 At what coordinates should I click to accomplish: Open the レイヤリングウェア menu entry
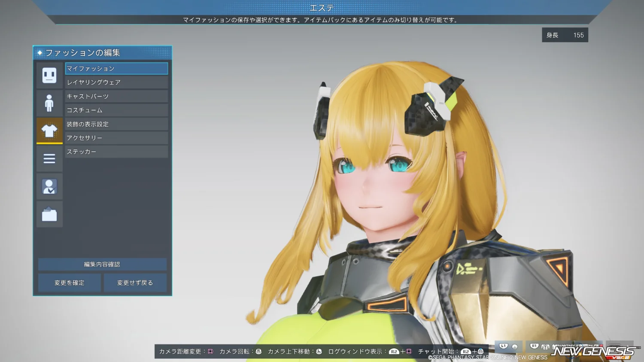(x=116, y=82)
